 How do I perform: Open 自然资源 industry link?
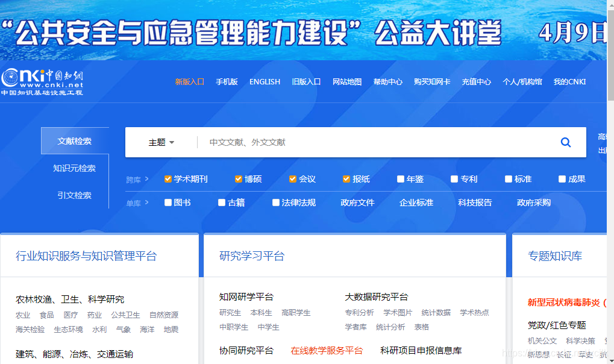tap(164, 315)
